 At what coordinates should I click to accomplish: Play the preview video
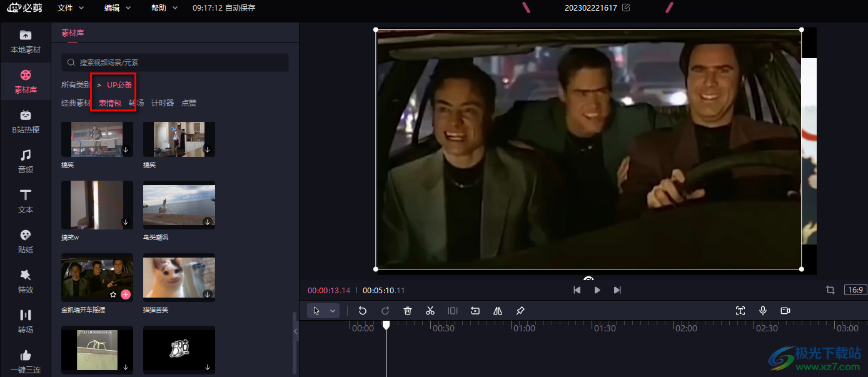coord(597,290)
